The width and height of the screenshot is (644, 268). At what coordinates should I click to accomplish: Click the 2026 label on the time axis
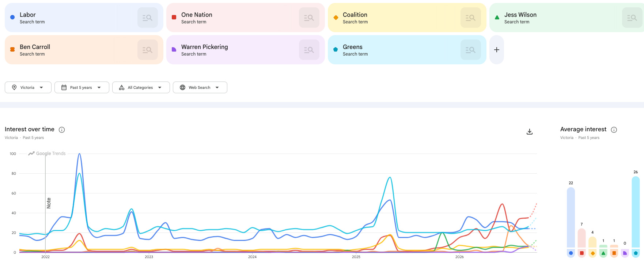pos(459,257)
